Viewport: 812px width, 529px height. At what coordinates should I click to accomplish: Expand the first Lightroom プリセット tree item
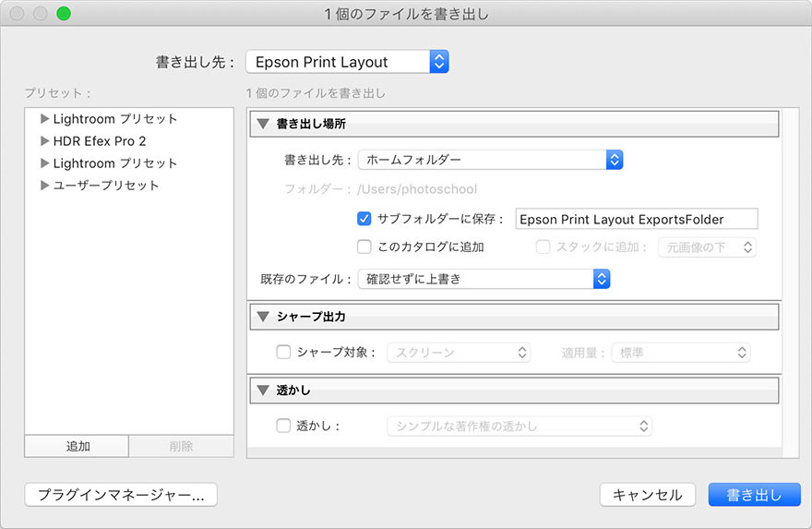44,119
